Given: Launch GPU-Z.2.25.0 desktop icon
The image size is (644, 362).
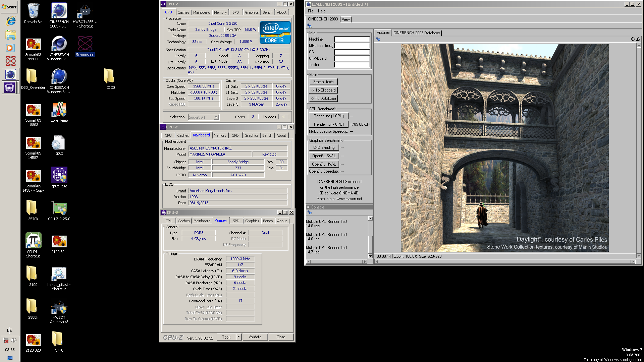Looking at the screenshot, I should 59,210.
